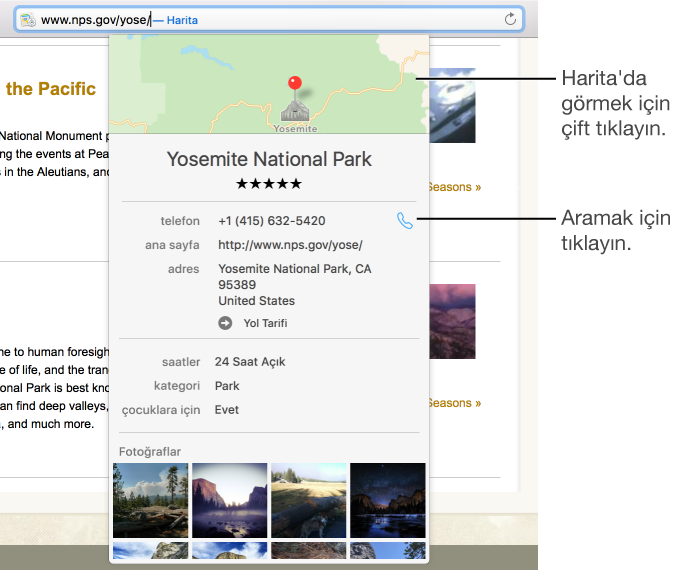Click the purple mountain image on webpage
The image size is (696, 572).
pos(452,321)
